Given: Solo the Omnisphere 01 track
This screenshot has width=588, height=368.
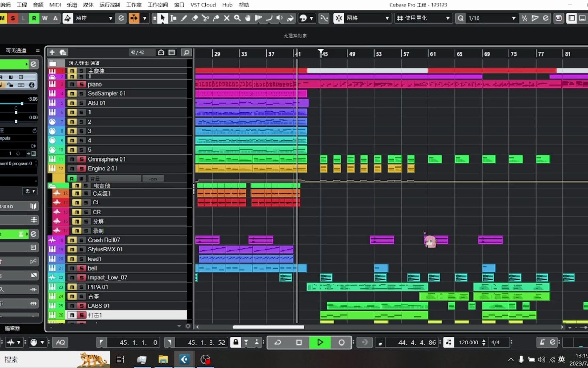Looking at the screenshot, I should (81, 159).
